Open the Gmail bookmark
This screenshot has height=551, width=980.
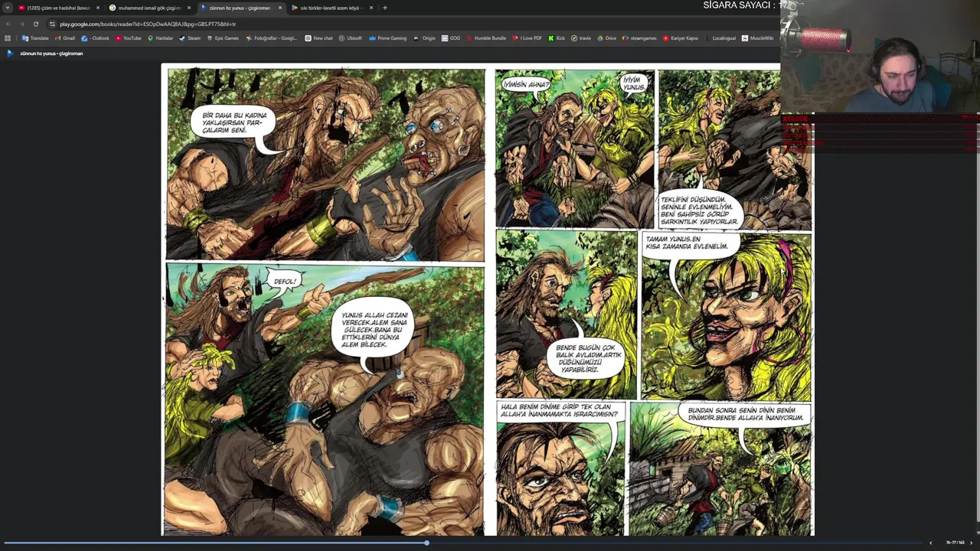click(x=65, y=38)
